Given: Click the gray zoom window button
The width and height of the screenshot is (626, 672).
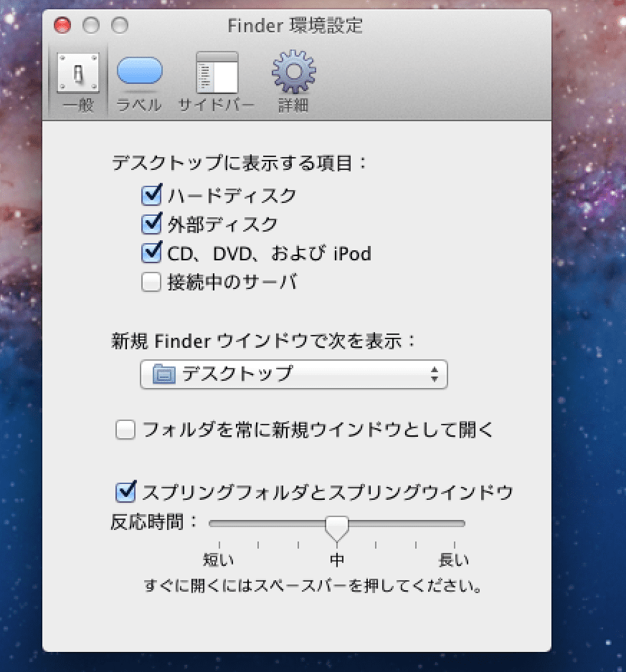Looking at the screenshot, I should click(120, 25).
